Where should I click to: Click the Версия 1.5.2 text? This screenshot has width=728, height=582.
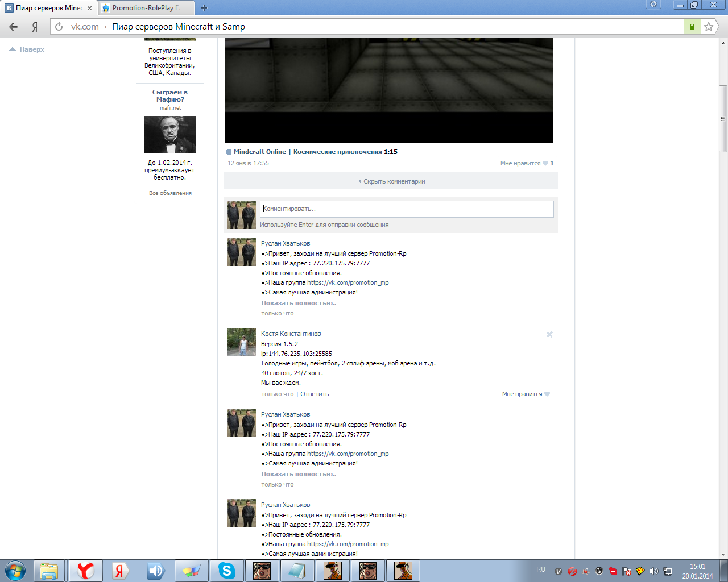pos(279,344)
